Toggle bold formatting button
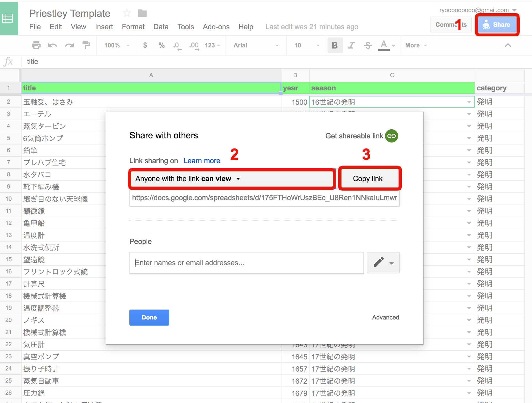This screenshot has height=403, width=532. click(335, 45)
